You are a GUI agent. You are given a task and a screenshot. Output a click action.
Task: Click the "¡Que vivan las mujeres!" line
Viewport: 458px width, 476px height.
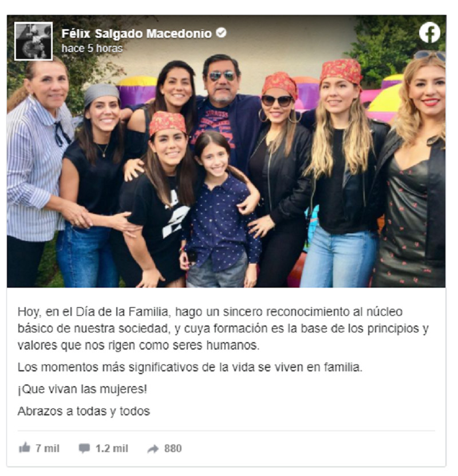(x=82, y=389)
